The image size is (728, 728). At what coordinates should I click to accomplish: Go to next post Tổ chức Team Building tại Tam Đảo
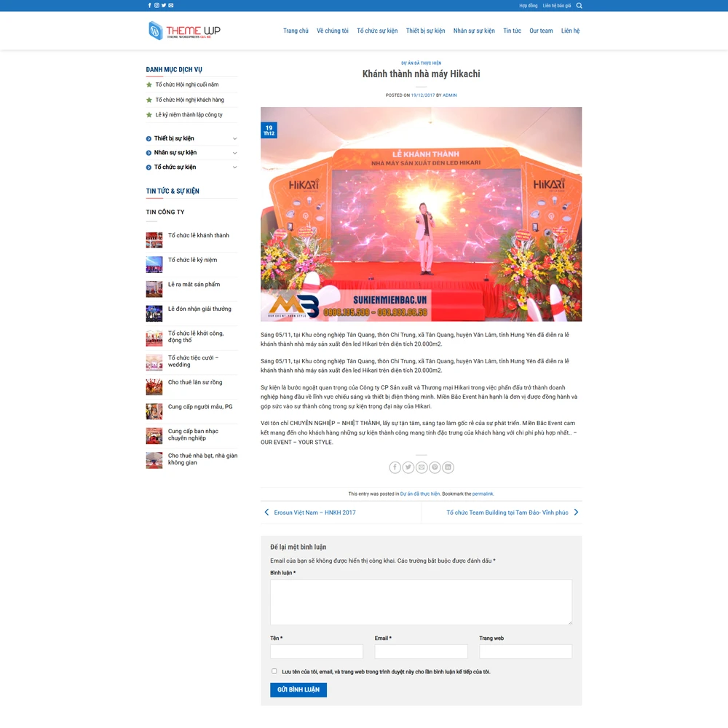tap(507, 513)
